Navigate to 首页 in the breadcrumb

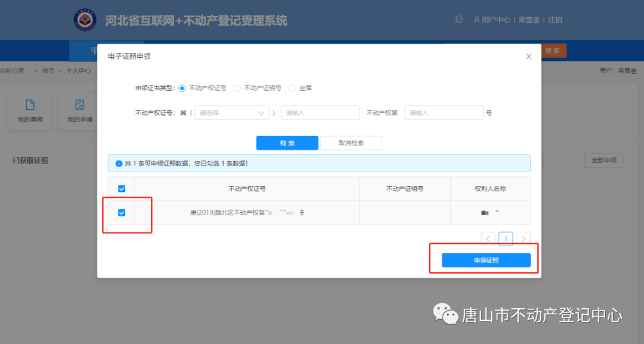48,70
